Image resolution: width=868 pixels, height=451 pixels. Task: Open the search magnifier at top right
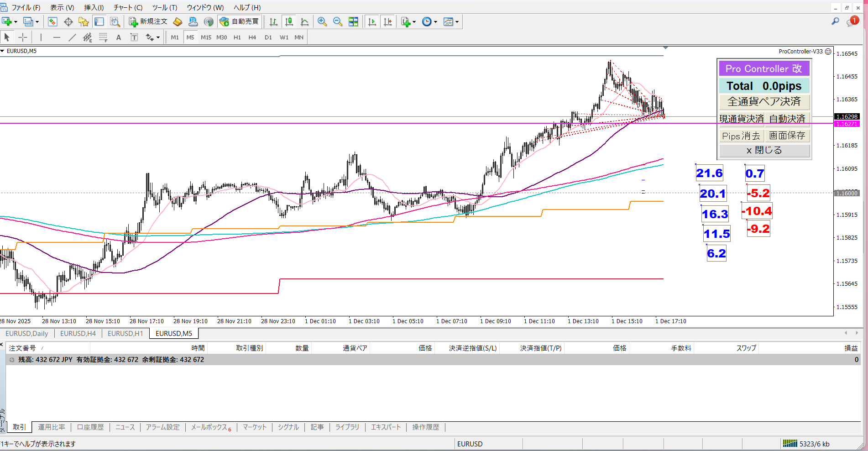pyautogui.click(x=835, y=21)
